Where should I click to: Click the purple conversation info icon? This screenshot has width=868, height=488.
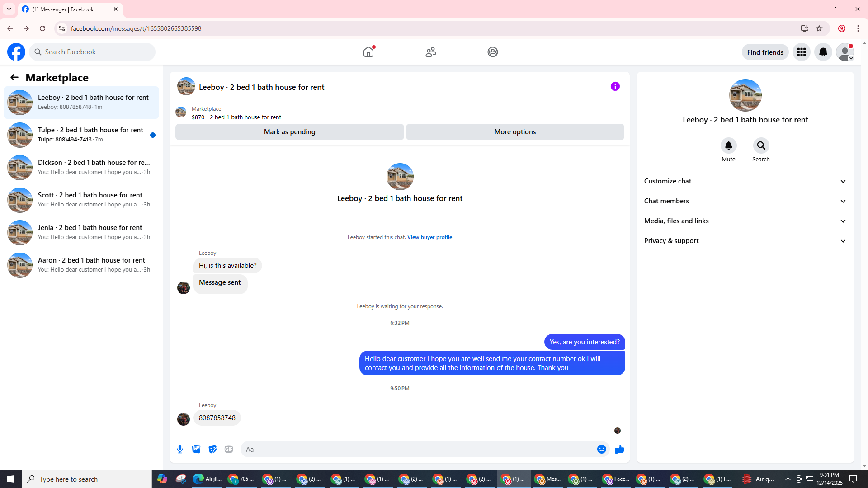click(x=615, y=86)
